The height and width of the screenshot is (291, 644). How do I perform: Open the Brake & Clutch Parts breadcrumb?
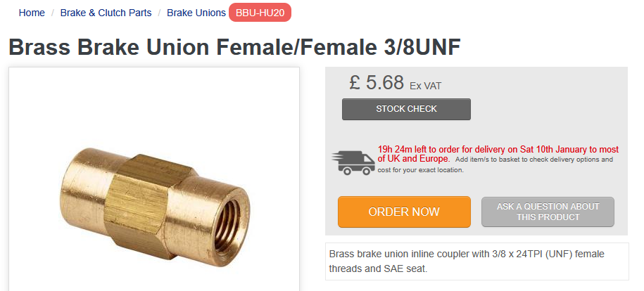click(x=106, y=13)
